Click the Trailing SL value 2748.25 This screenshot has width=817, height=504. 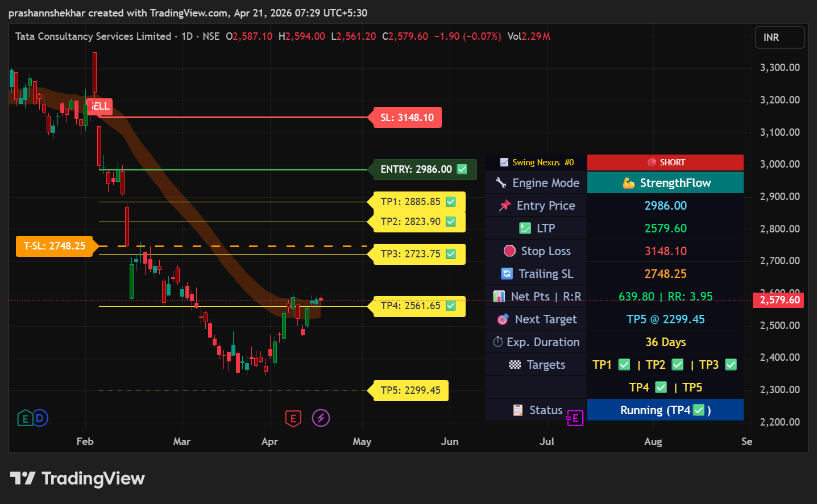point(665,274)
